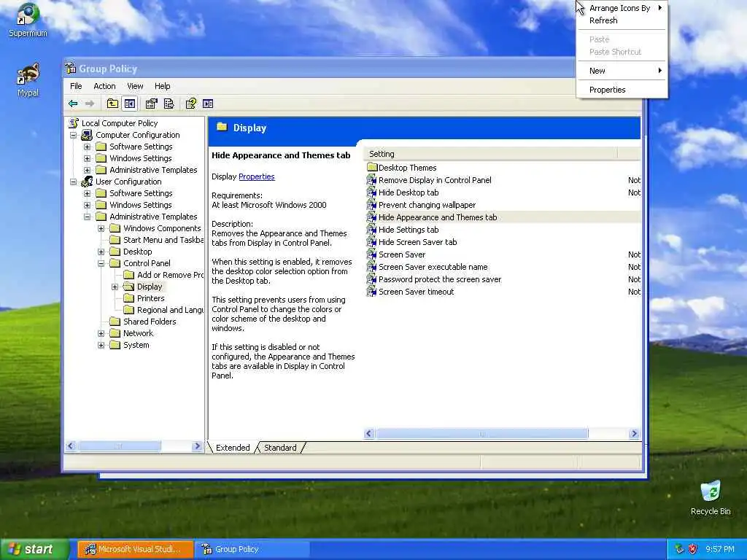Click icon for Remove Display in Control Panel
747x560 pixels.
click(x=371, y=180)
